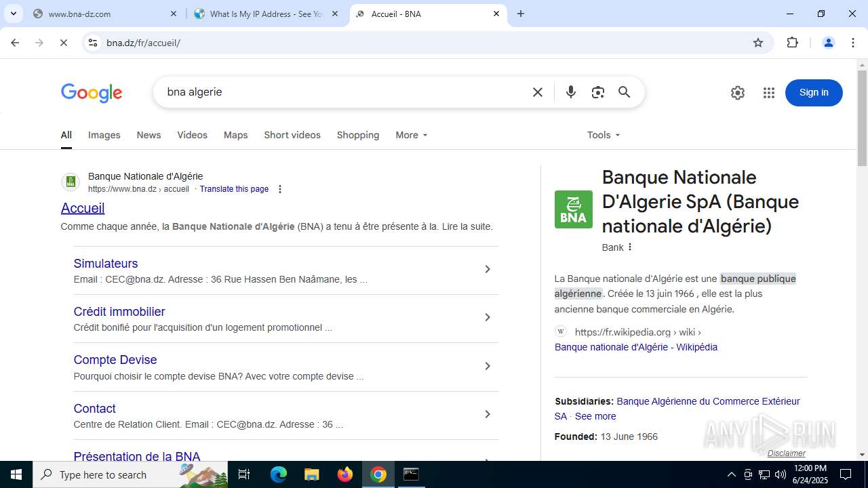Open the Crédit immobilier sitelink
This screenshot has height=488, width=868.
(x=119, y=312)
